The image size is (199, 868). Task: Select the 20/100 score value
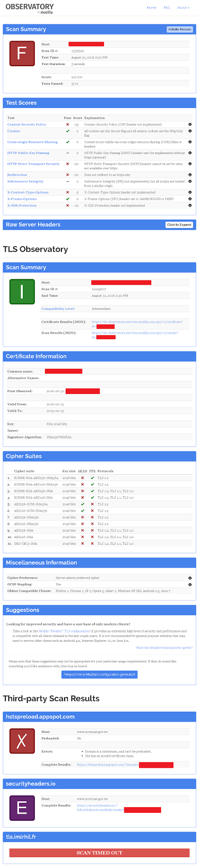[77, 77]
